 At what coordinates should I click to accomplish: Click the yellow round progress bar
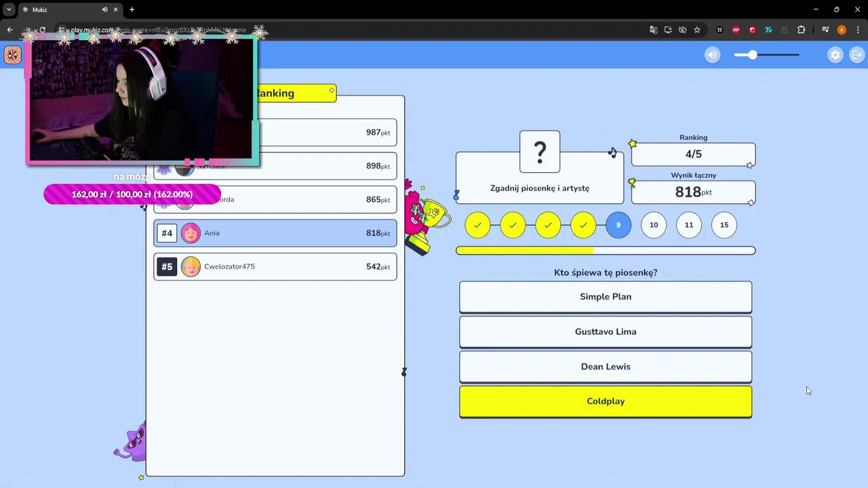pyautogui.click(x=606, y=251)
